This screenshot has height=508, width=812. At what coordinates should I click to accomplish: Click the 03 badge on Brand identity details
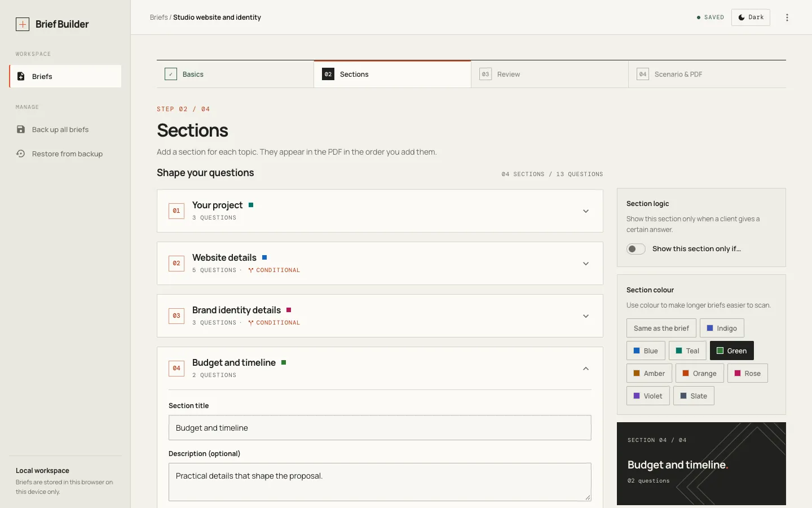176,316
